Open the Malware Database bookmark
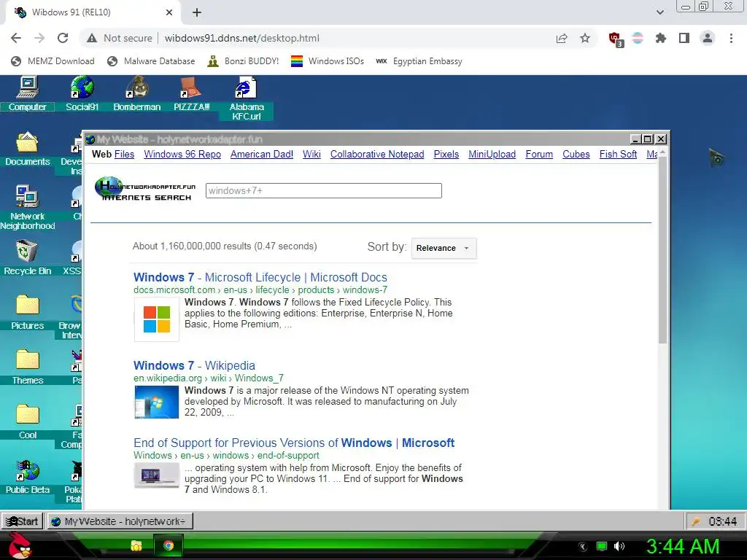747x560 pixels. coord(151,61)
